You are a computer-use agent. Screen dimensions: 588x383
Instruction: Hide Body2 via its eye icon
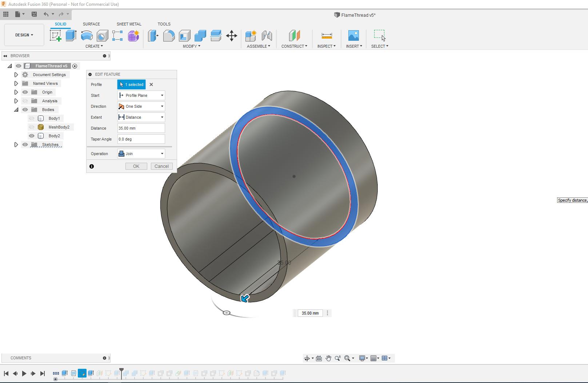[32, 136]
